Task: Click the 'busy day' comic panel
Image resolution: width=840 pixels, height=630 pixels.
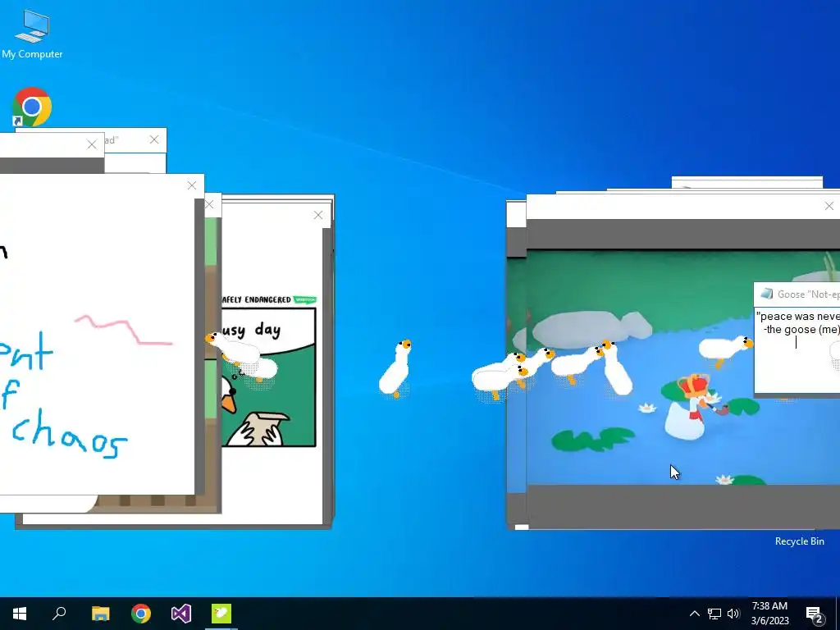Action: 269,377
